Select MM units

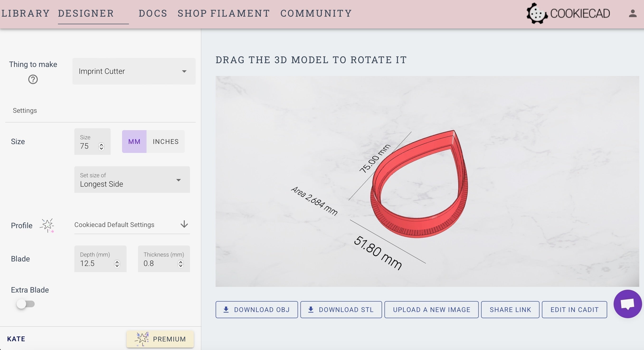tap(134, 142)
